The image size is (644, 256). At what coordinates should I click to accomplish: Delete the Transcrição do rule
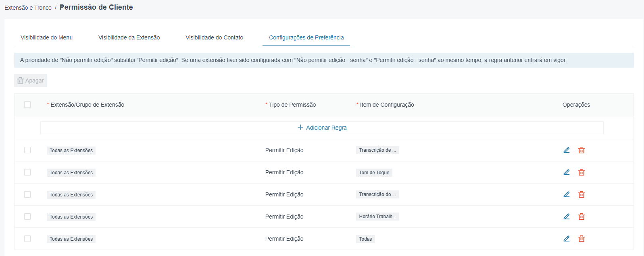tap(581, 194)
